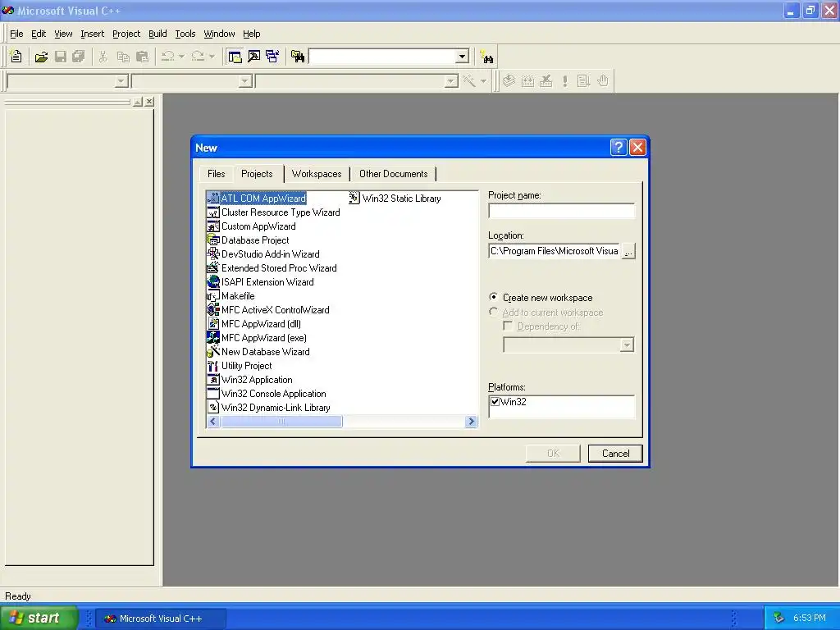This screenshot has width=840, height=630.
Task: Open the Find in Files search dropdown
Action: point(462,57)
